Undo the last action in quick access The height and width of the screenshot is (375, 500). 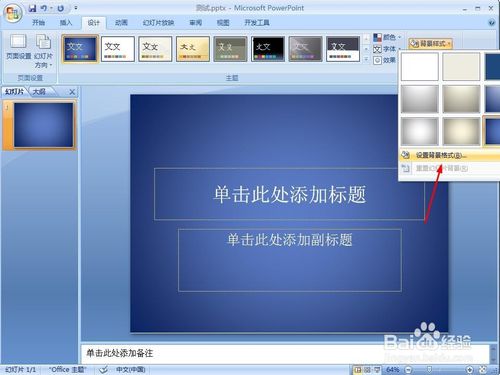(x=44, y=8)
